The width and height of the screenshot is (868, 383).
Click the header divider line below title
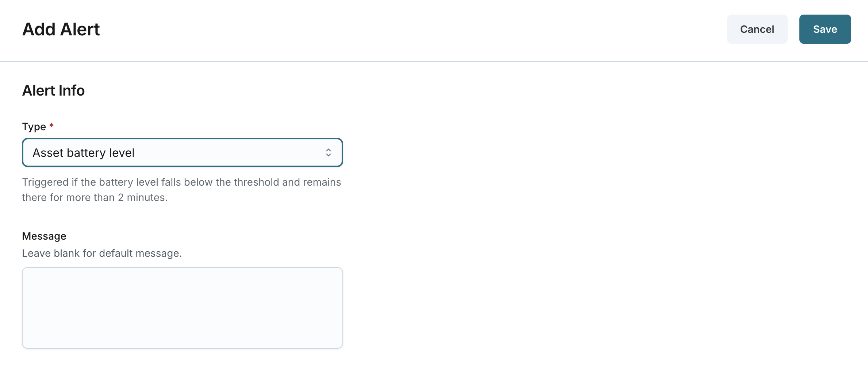434,62
